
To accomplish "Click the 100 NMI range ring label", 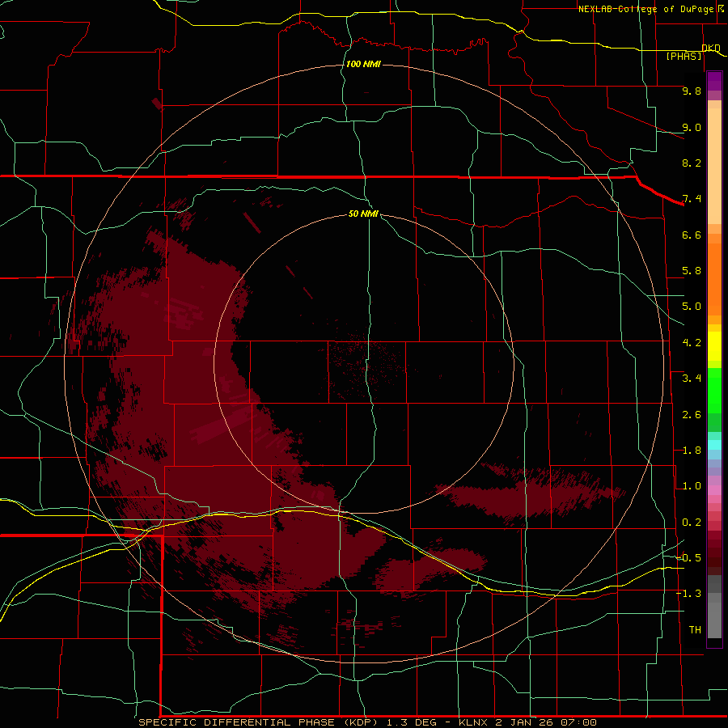I will point(363,64).
